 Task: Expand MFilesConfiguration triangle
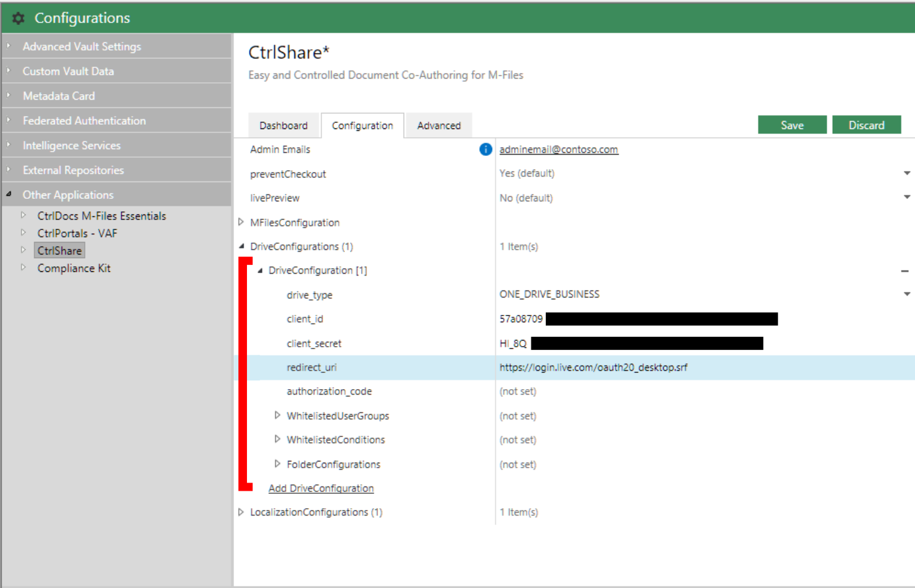point(241,222)
